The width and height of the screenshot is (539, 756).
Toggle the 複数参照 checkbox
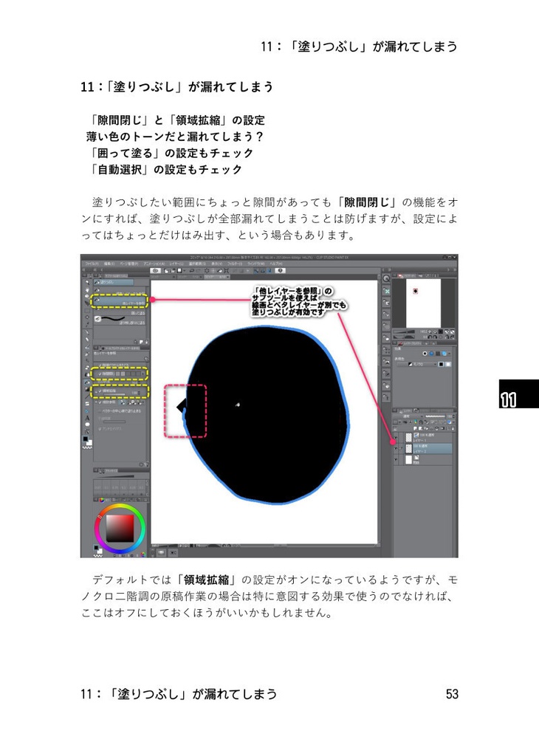(x=100, y=402)
